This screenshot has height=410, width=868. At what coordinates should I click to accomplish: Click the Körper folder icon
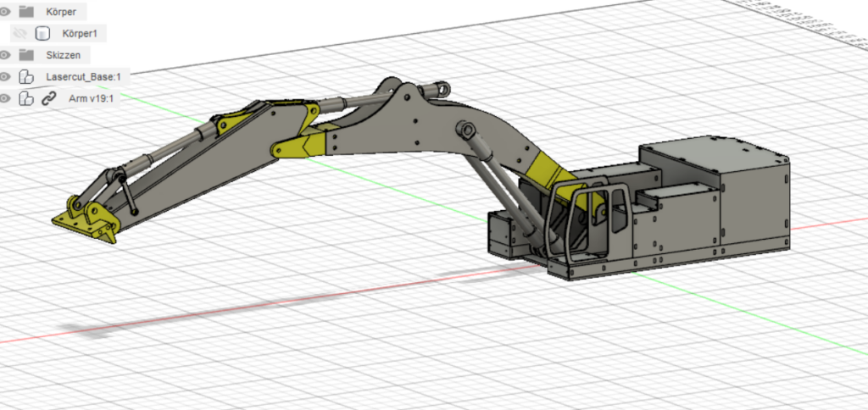[x=26, y=12]
